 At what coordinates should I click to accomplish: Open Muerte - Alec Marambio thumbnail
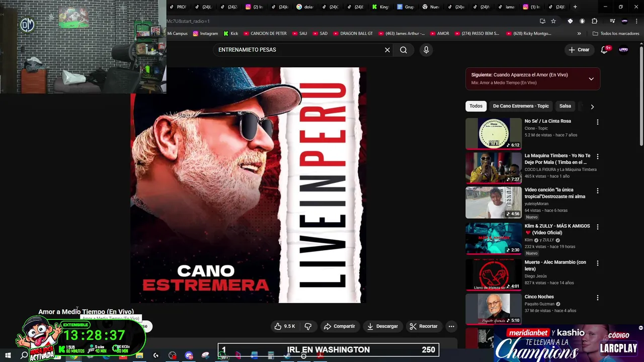494,275
